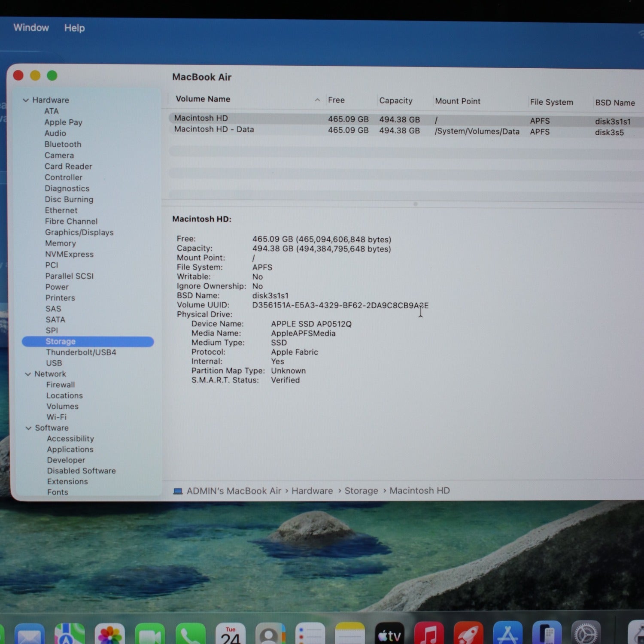The width and height of the screenshot is (644, 644).
Task: Launch Maps from the Dock
Action: click(x=70, y=634)
